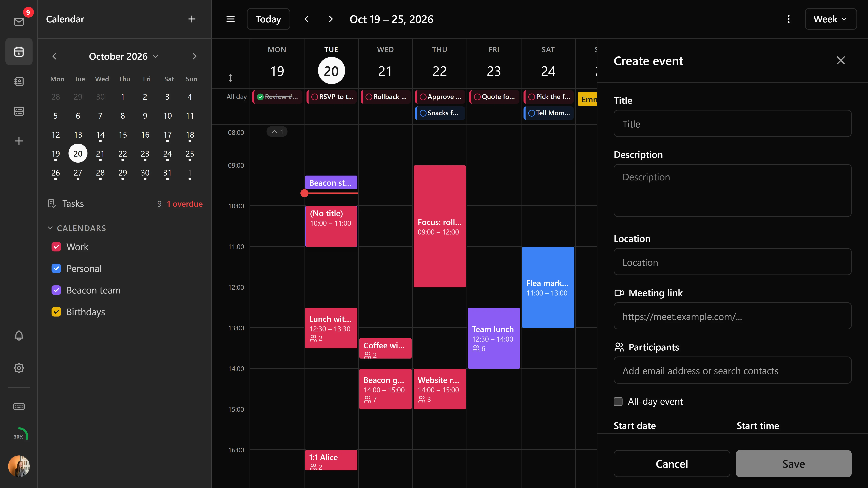
Task: Toggle the Beacon team calendar checkbox
Action: point(56,290)
